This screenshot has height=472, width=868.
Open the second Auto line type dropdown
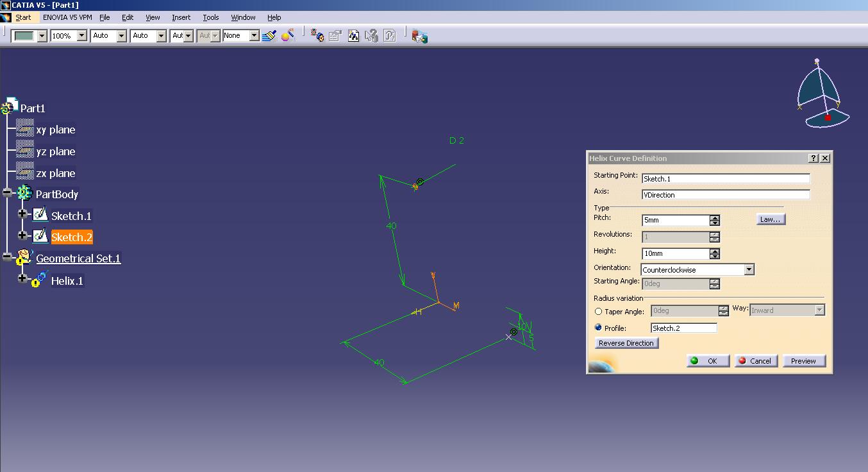click(x=161, y=36)
